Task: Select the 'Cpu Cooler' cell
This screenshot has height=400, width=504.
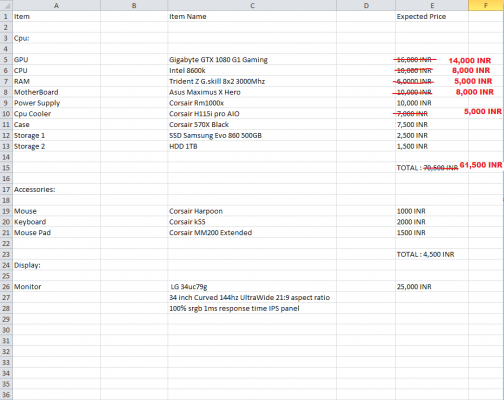Action: [x=56, y=114]
